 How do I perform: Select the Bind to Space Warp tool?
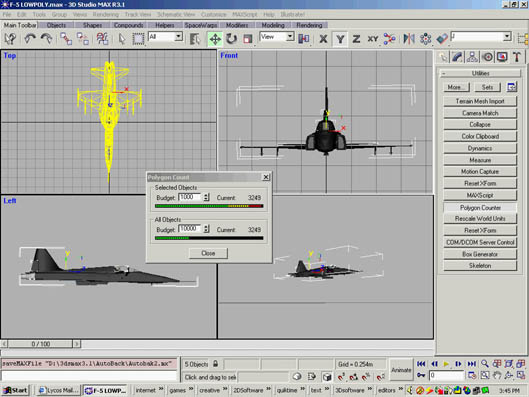tap(102, 39)
